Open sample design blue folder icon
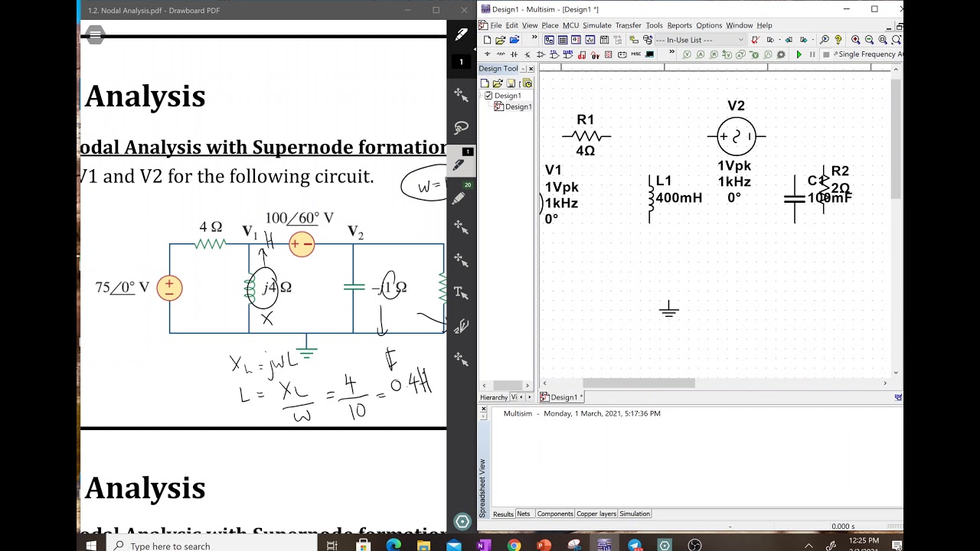 click(x=514, y=40)
